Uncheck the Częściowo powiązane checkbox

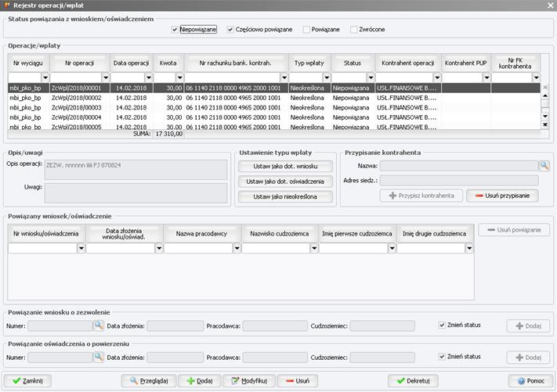point(230,30)
